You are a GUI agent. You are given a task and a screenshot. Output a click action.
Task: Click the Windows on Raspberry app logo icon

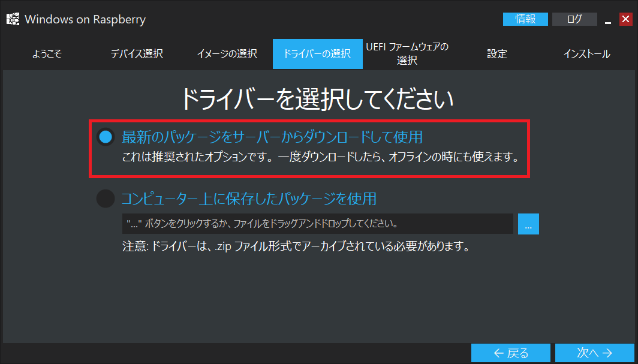13,19
